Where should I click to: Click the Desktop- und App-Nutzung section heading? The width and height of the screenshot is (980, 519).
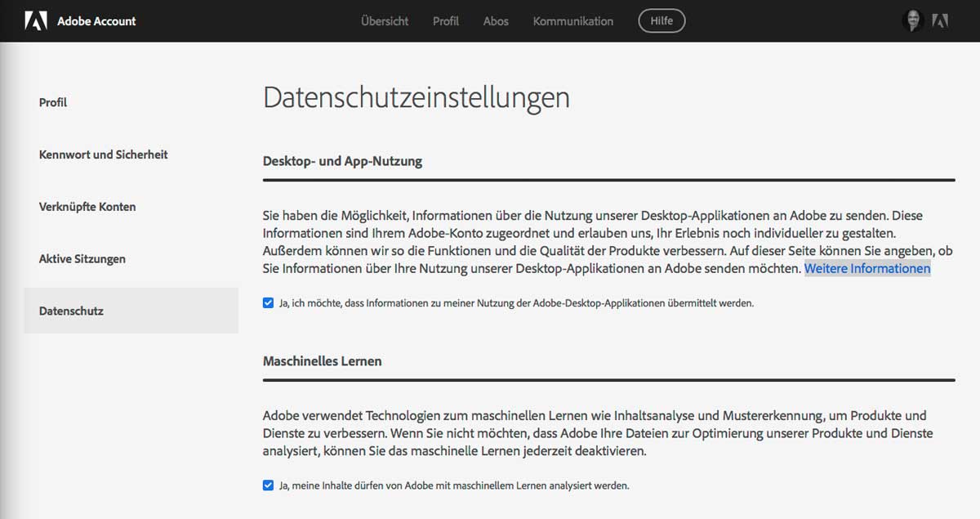click(x=342, y=161)
